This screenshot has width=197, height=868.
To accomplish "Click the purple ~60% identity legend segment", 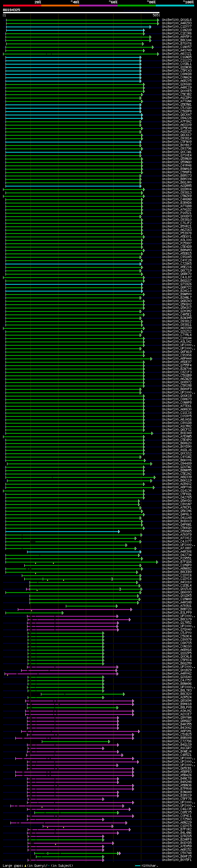I will coord(98,6).
